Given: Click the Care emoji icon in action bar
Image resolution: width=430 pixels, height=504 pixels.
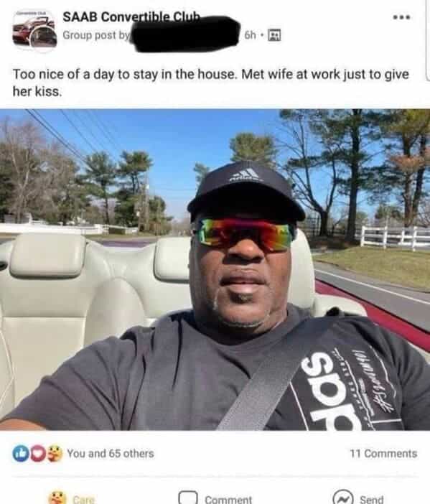Looking at the screenshot, I should [57, 498].
